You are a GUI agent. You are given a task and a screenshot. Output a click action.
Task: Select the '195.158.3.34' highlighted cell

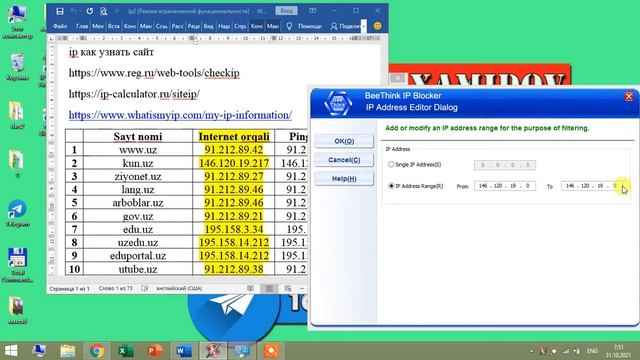[234, 229]
